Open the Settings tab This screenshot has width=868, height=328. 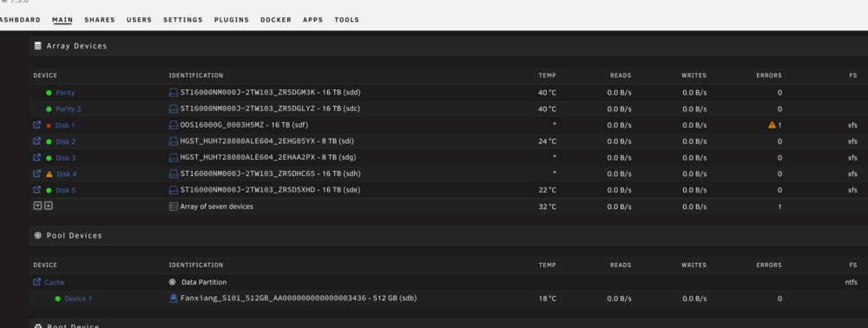pos(182,19)
